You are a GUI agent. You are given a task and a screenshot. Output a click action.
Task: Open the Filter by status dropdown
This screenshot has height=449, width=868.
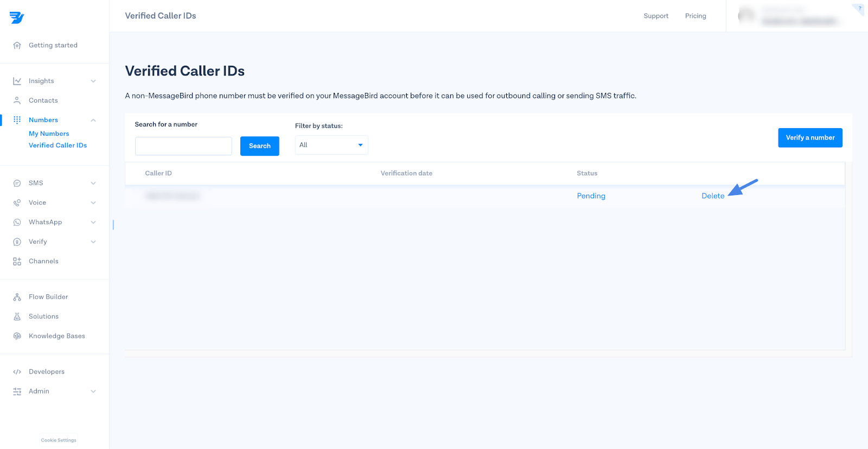pos(331,145)
